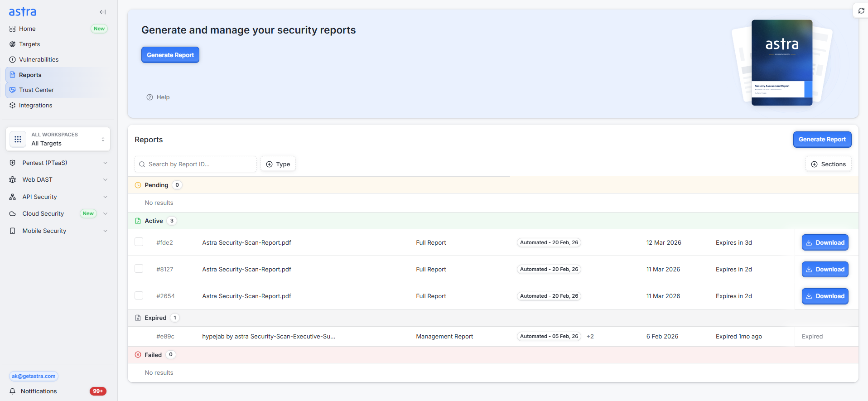Click the Expired section file icon
The height and width of the screenshot is (401, 868).
[x=138, y=318]
